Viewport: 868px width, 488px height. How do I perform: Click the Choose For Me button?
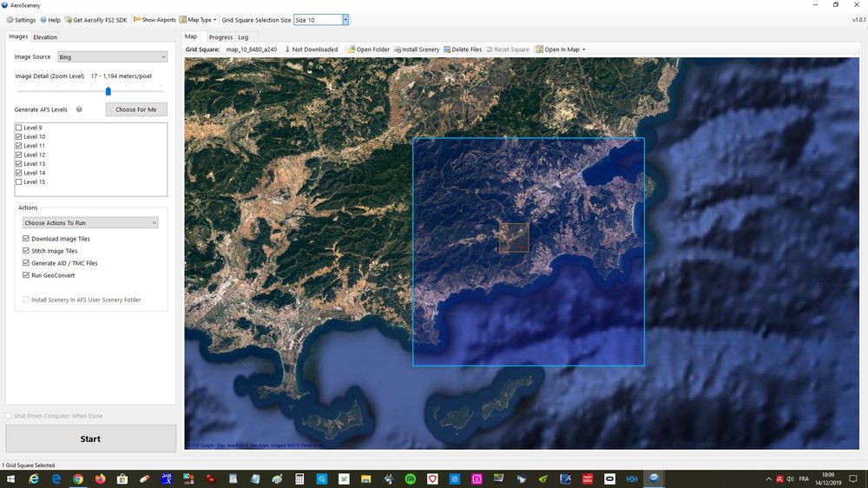pyautogui.click(x=136, y=109)
